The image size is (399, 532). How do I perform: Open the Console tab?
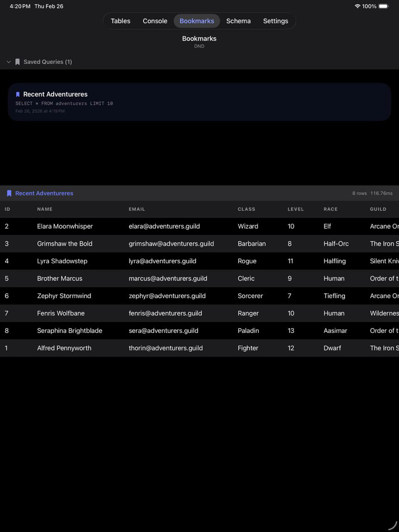pos(155,21)
